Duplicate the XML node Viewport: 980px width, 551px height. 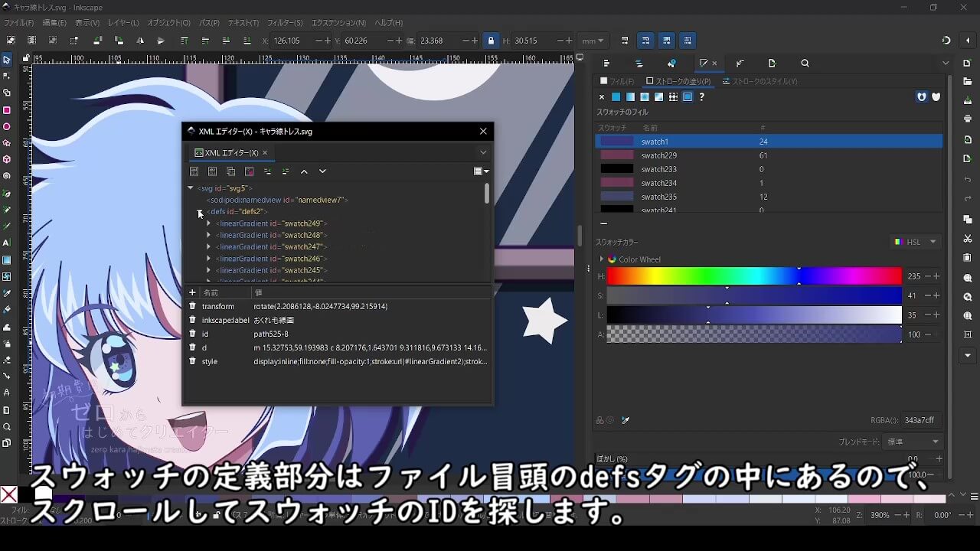coord(231,171)
